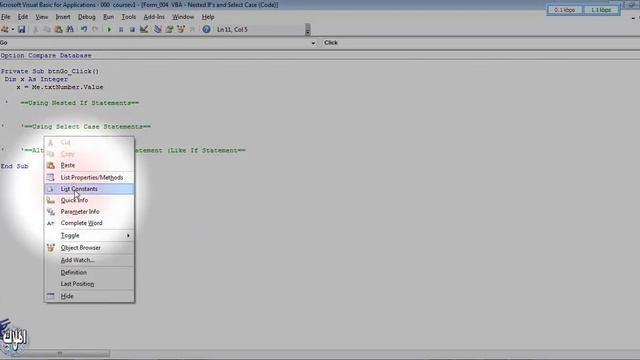This screenshot has width=640, height=360.
Task: Open the View menu
Action: tap(41, 17)
